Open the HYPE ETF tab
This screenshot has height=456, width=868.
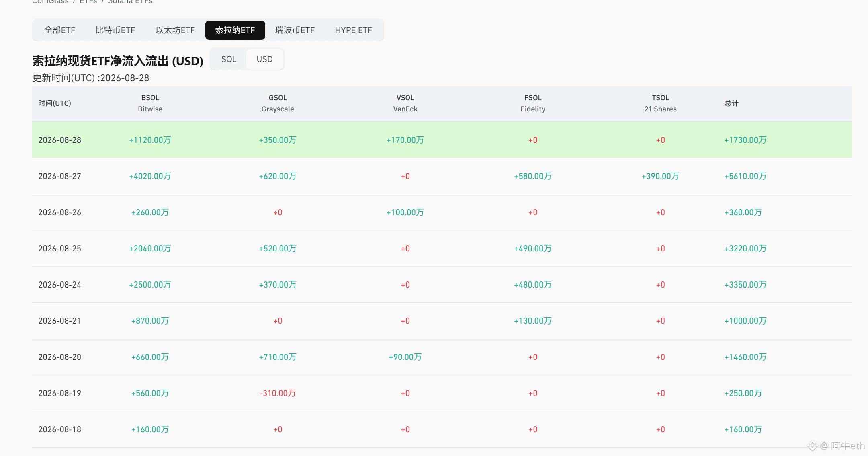(354, 30)
